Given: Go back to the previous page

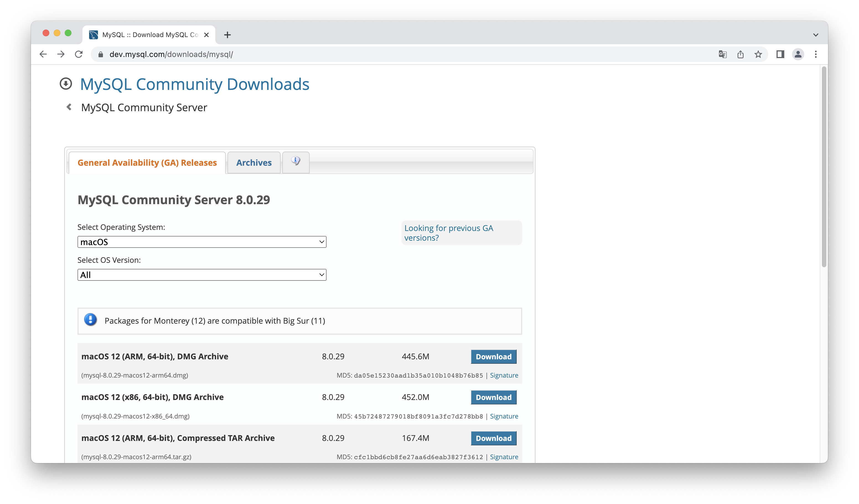Looking at the screenshot, I should tap(43, 54).
